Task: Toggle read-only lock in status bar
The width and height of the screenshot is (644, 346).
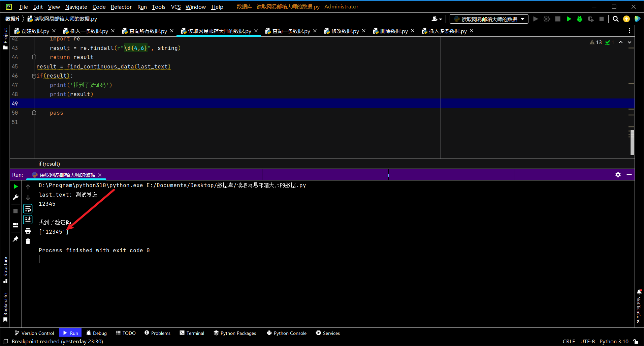Action: click(636, 342)
